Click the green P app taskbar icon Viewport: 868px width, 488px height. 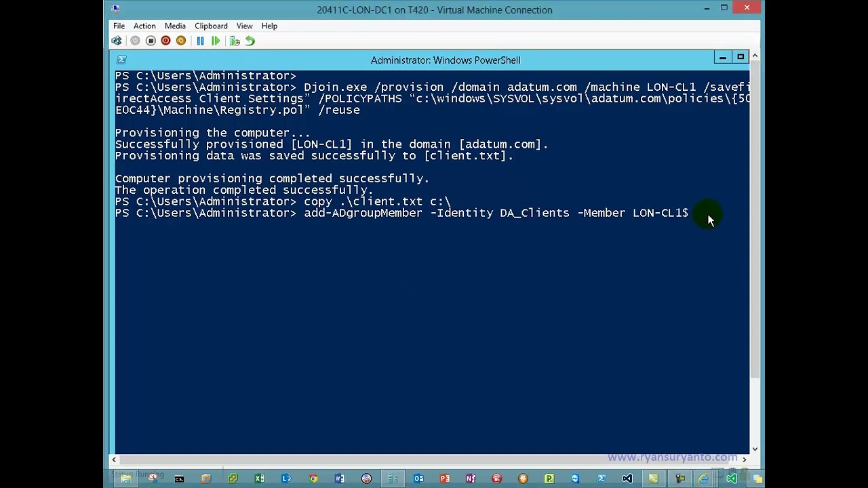549,479
